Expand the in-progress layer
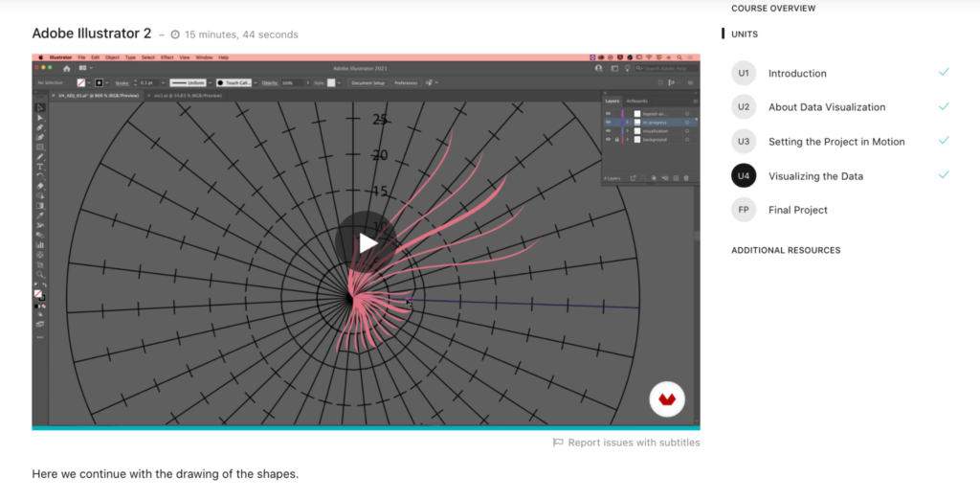The image size is (980, 500). (628, 122)
